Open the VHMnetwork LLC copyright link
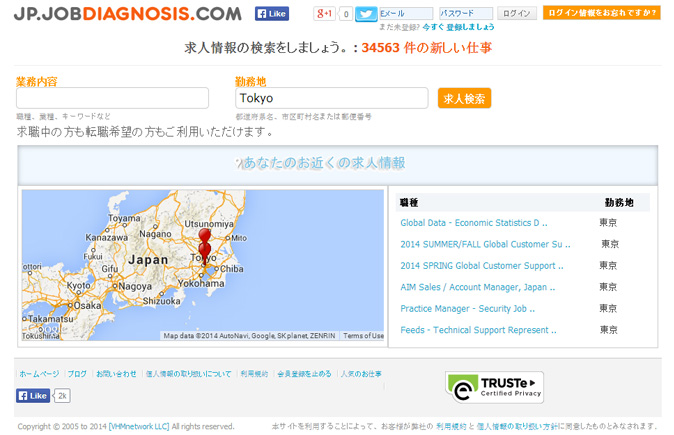The width and height of the screenshot is (674, 435). [x=139, y=426]
